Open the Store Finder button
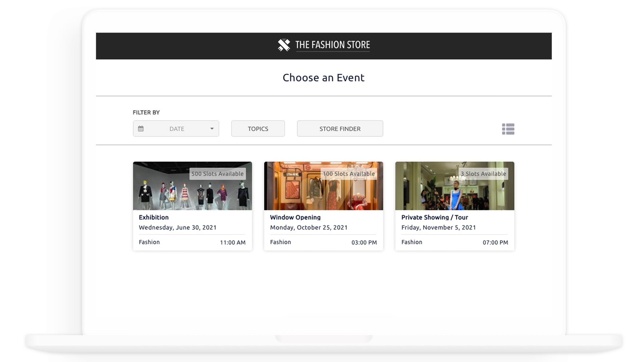 pos(340,129)
